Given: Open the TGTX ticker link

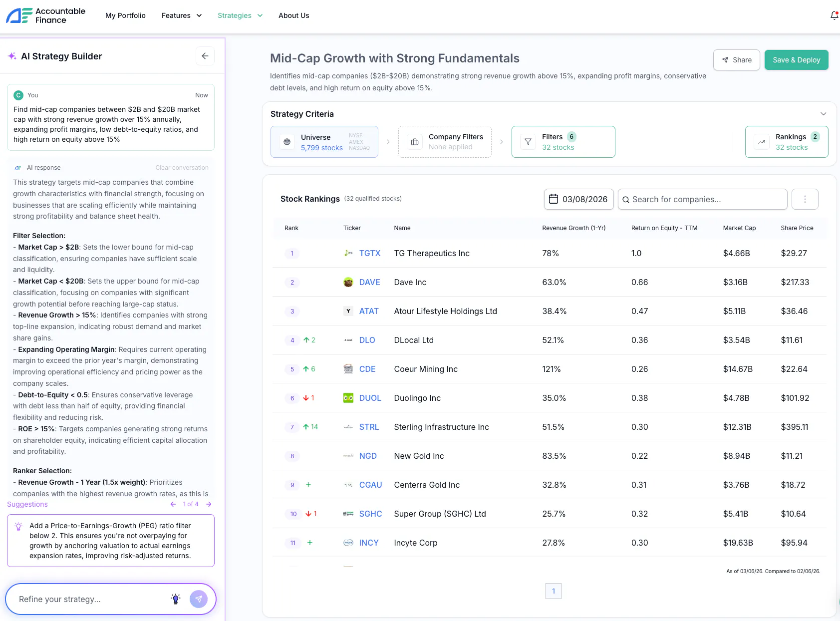Looking at the screenshot, I should click(370, 253).
